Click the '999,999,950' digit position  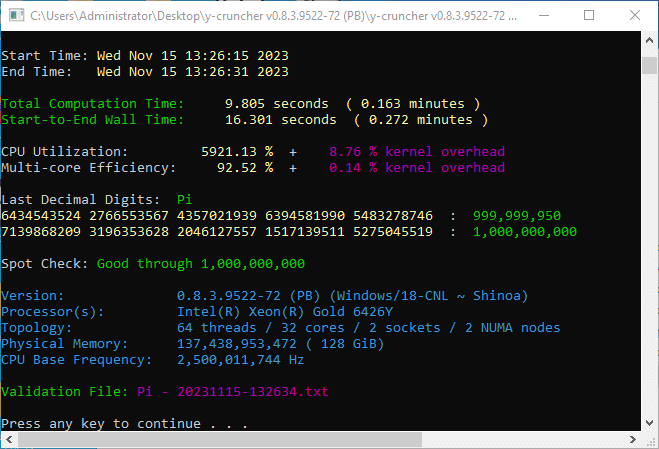tap(517, 216)
